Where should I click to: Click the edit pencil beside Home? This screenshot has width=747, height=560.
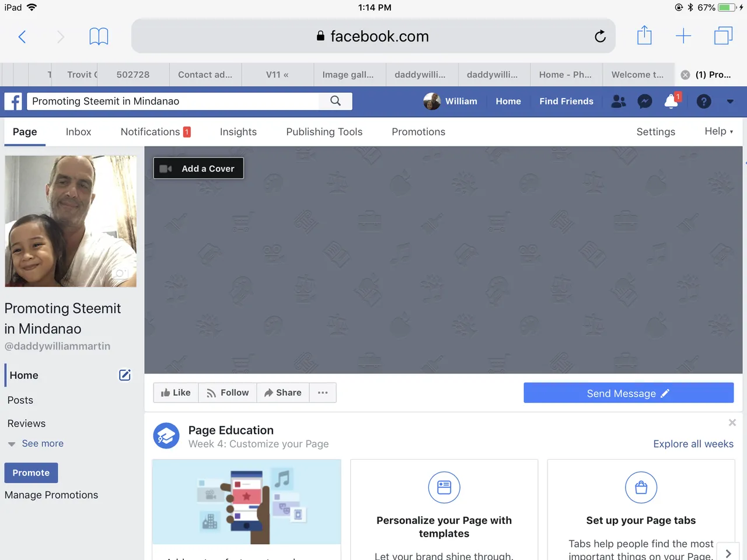click(125, 375)
